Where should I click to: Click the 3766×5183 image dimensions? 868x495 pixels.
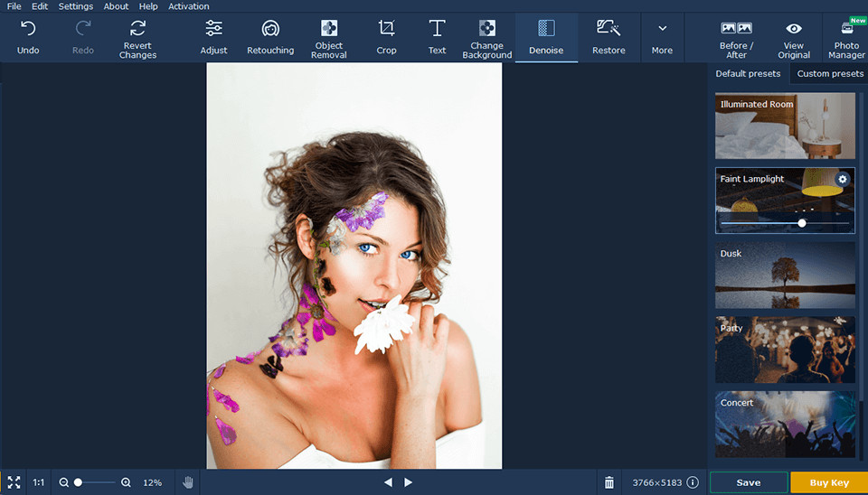[657, 483]
